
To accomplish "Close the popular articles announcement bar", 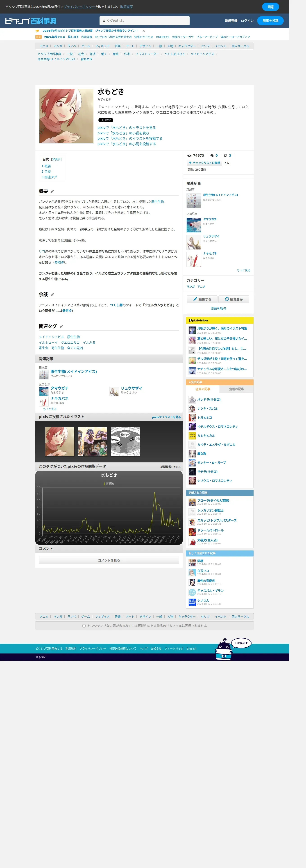I will pyautogui.click(x=143, y=31).
